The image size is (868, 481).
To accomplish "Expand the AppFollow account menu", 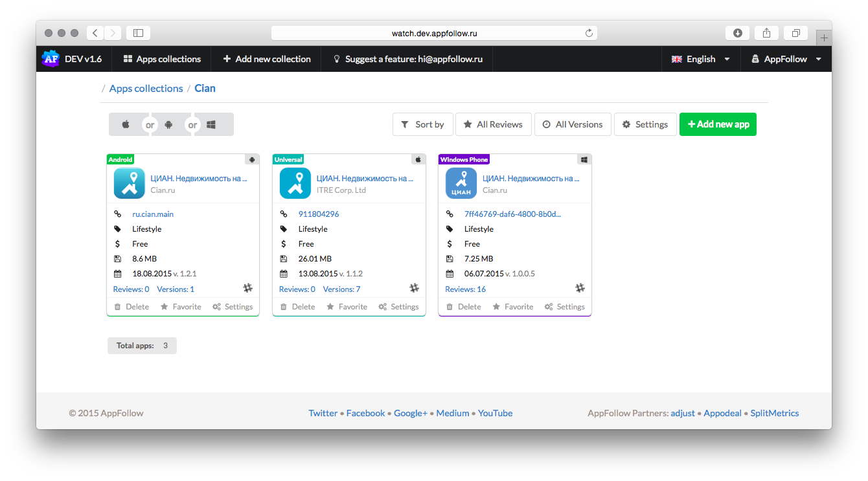I will point(786,59).
